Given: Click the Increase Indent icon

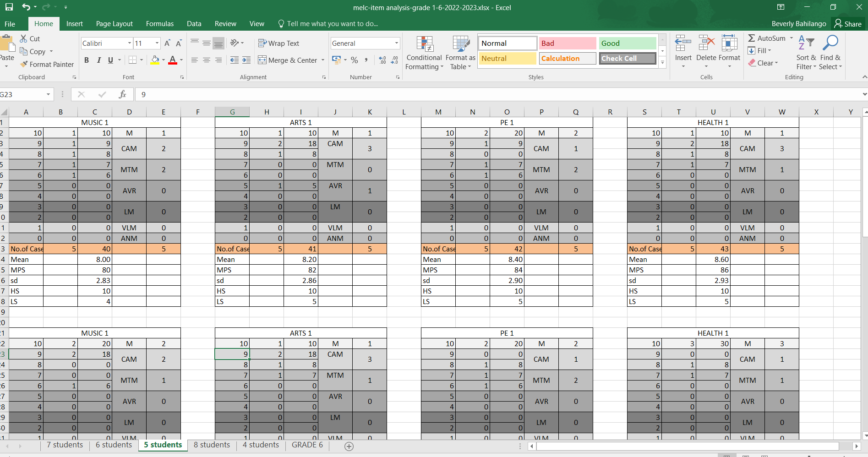Looking at the screenshot, I should [x=246, y=60].
